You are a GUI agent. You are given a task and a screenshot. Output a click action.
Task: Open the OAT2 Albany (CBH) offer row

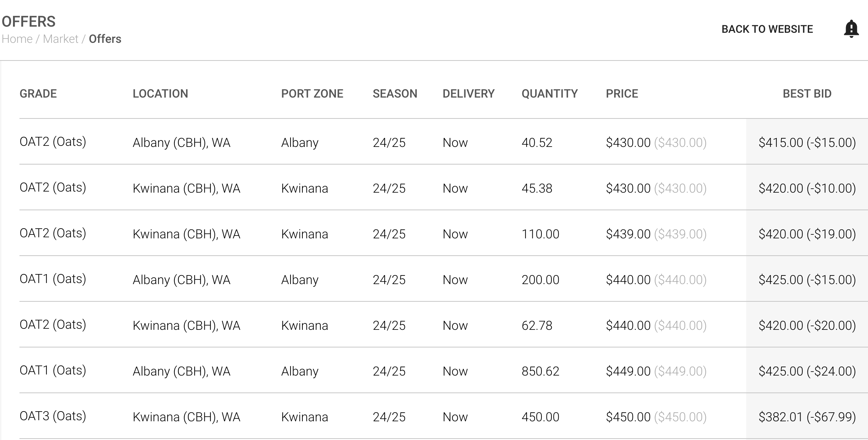[x=252, y=142]
